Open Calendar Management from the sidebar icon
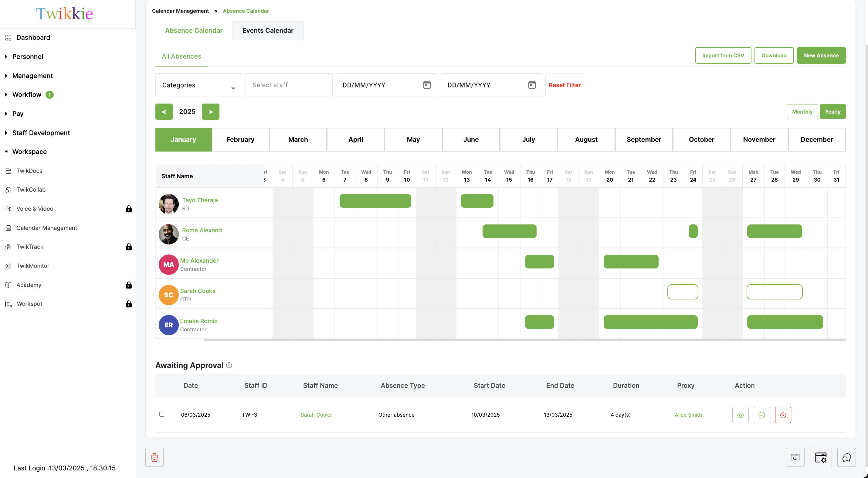Screen dimensions: 868x478 [8, 227]
